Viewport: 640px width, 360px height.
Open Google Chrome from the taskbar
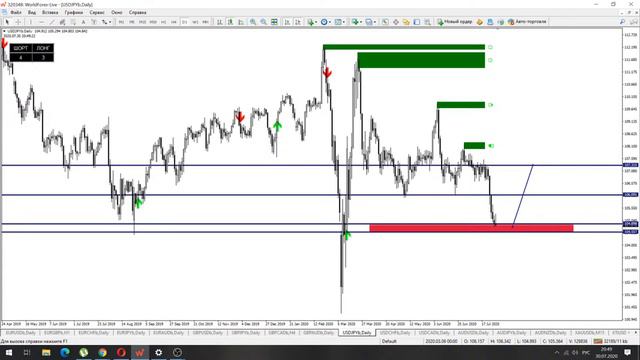[102, 352]
